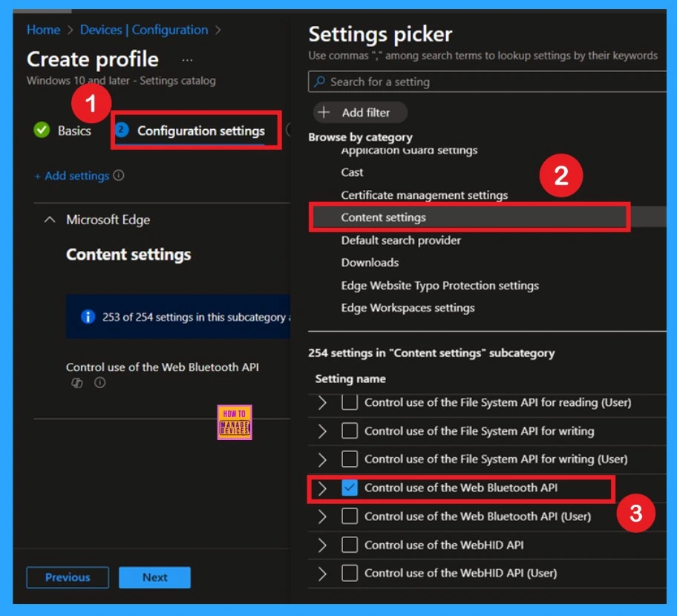Check Control use of the File System API for reading (User)

click(350, 402)
